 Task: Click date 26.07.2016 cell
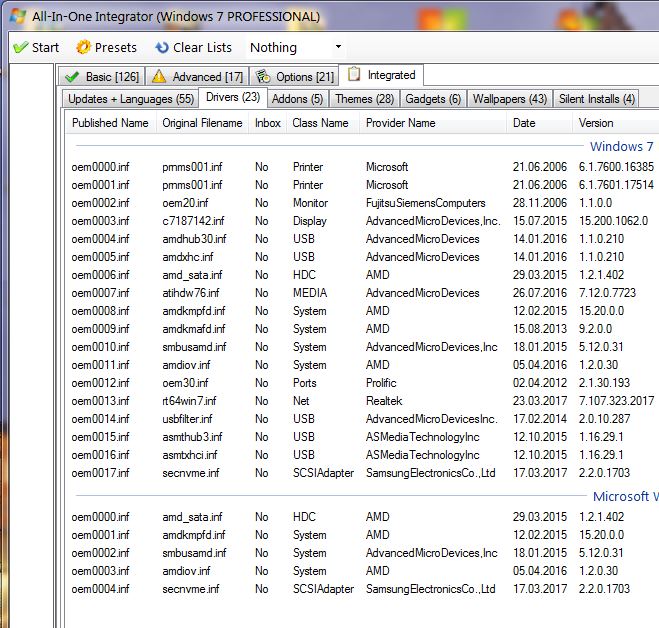point(540,293)
